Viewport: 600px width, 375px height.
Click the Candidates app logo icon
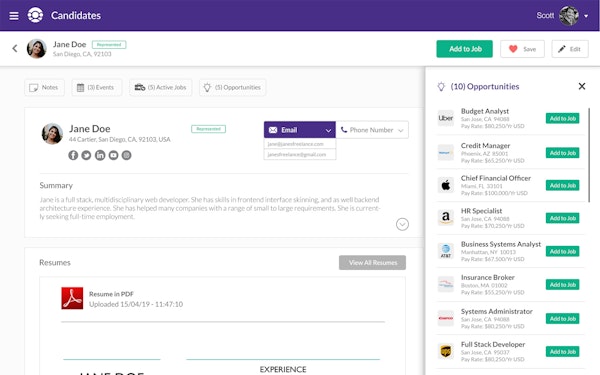(35, 15)
